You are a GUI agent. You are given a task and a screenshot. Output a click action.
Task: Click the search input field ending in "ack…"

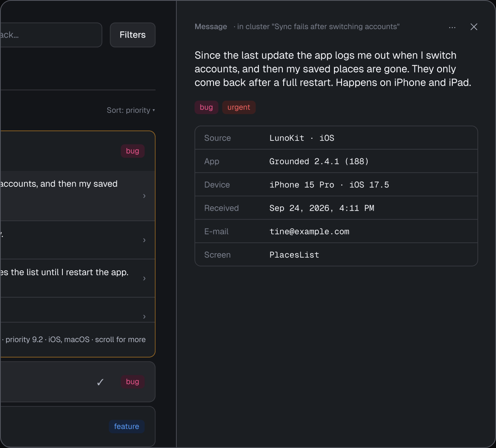point(51,35)
